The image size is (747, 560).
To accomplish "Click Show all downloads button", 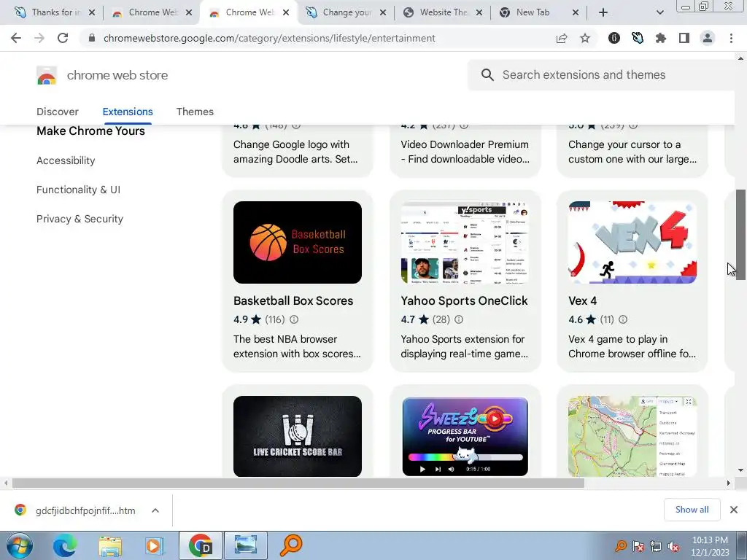I will [692, 510].
